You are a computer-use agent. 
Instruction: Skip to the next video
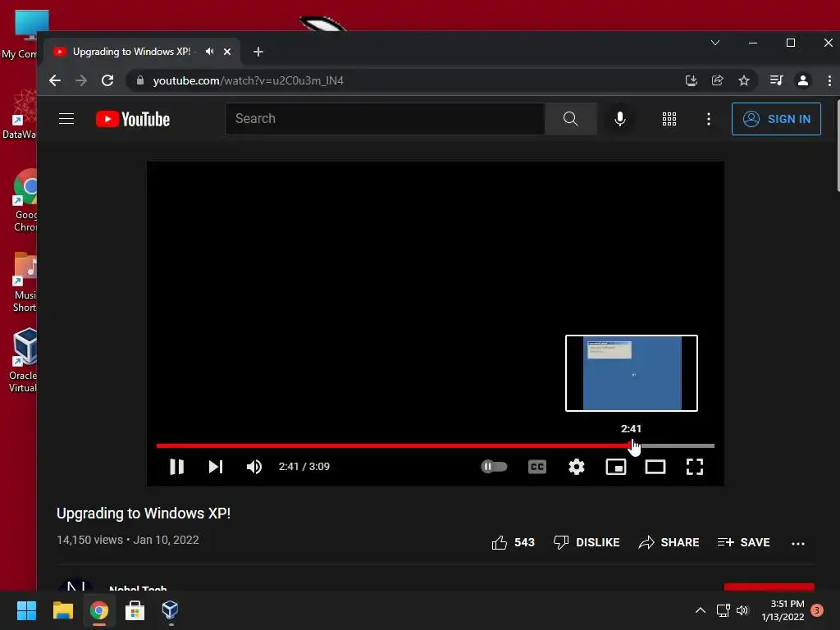pos(216,467)
